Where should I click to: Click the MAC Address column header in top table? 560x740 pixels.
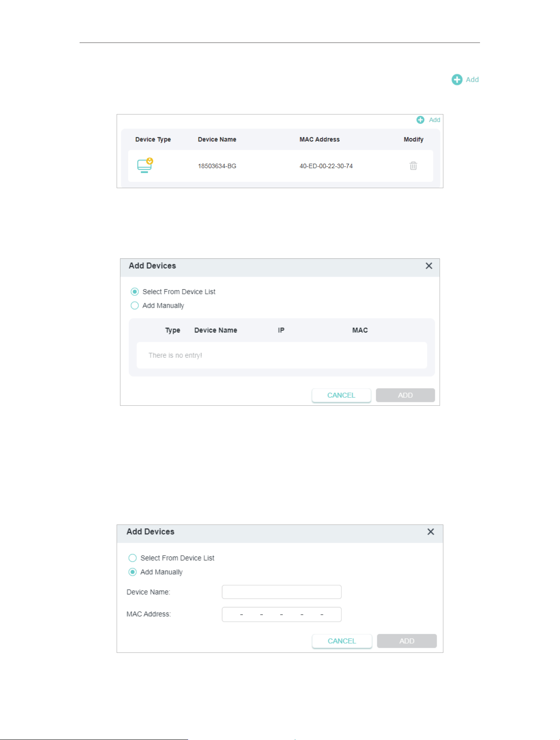click(x=320, y=139)
